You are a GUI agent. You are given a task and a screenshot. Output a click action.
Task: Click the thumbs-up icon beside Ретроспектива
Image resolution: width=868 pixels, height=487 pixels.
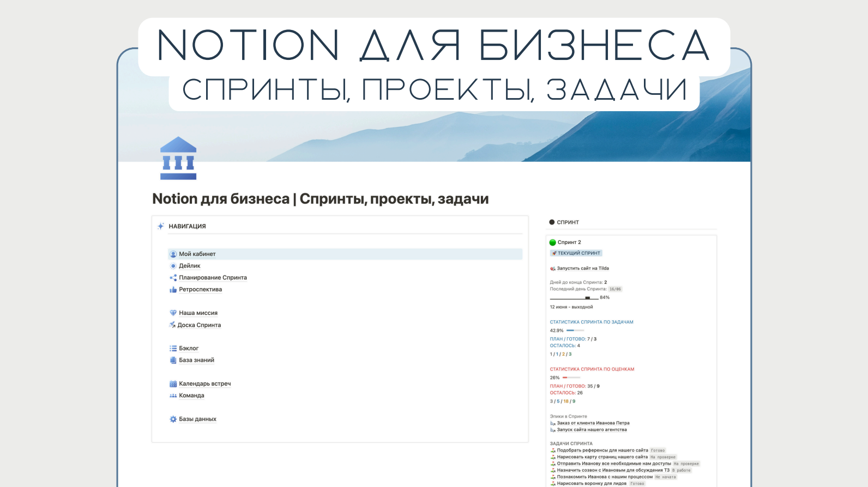tap(173, 290)
